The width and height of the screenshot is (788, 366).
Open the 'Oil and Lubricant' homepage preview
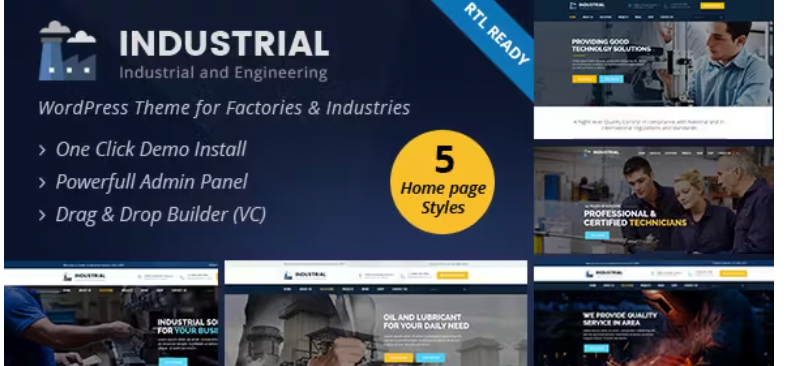pyautogui.click(x=375, y=313)
